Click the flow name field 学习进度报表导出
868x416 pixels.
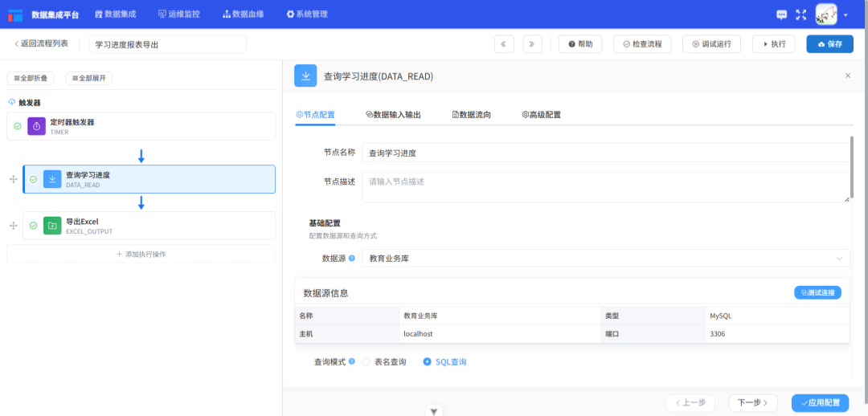tap(167, 44)
